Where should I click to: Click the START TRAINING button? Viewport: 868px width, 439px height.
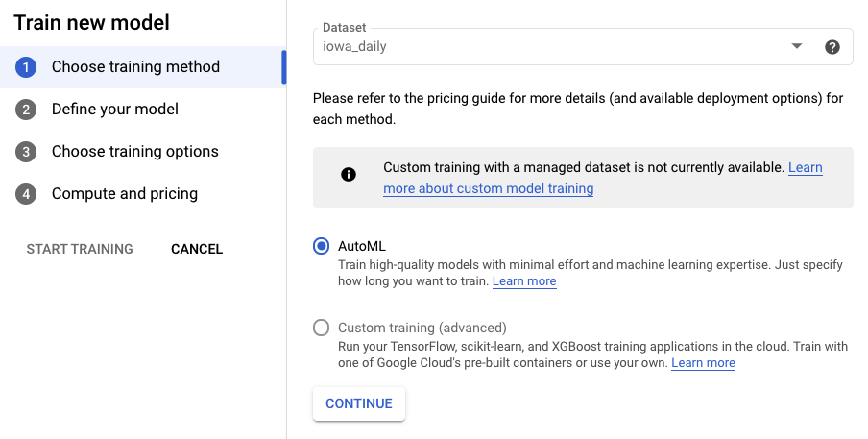[x=80, y=249]
